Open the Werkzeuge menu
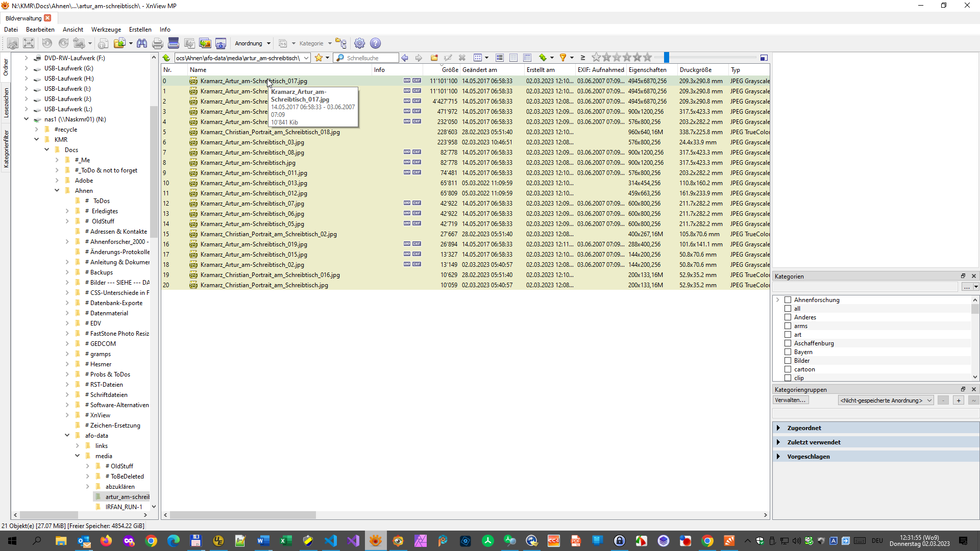Screen dimensions: 980x551 106,30
